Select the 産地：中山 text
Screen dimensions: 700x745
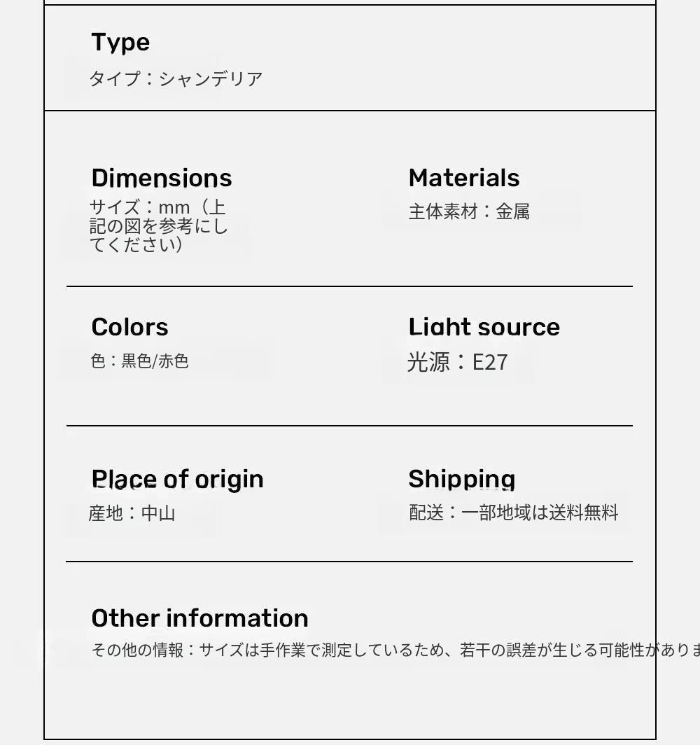132,513
